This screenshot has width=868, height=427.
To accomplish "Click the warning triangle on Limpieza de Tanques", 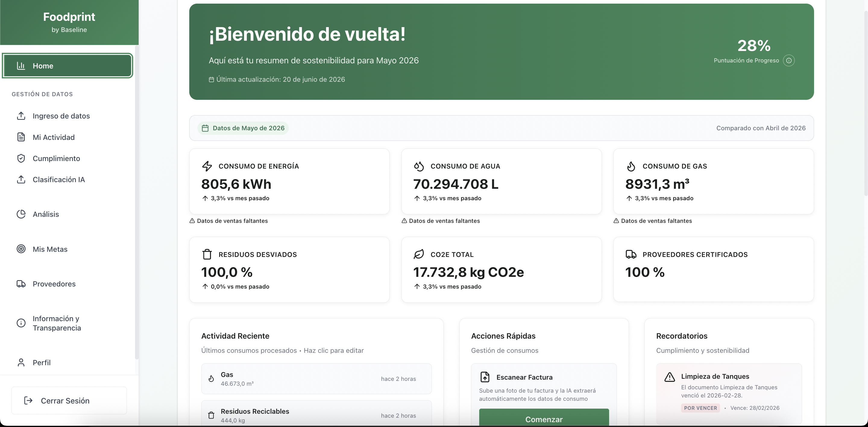I will coord(669,377).
